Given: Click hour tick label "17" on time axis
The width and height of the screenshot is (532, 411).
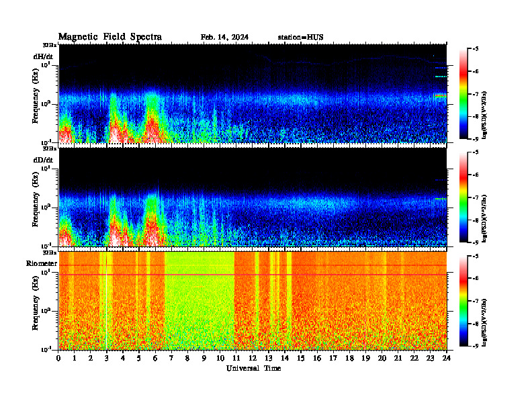Looking at the screenshot, I should (333, 358).
